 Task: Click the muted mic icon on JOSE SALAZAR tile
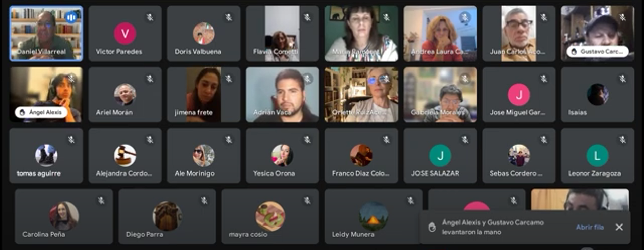465,140
